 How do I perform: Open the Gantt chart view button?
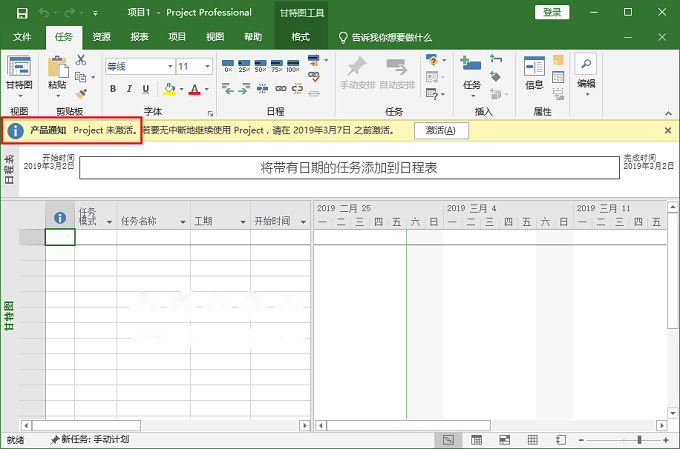(19, 76)
